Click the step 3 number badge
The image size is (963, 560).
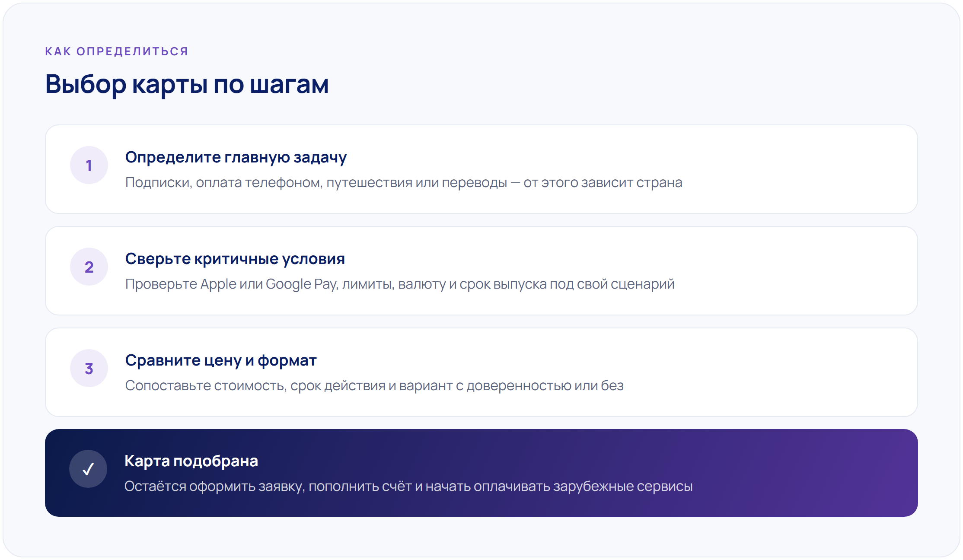coord(89,368)
